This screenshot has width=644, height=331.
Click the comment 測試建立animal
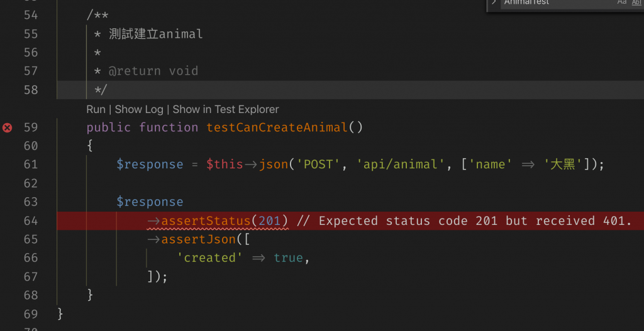coord(156,34)
